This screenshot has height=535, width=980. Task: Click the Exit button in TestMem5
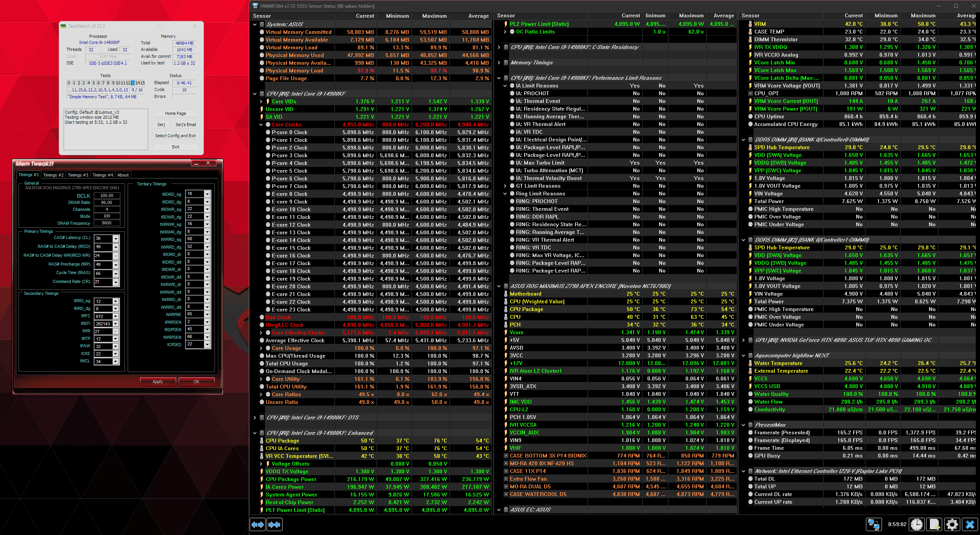pos(175,147)
